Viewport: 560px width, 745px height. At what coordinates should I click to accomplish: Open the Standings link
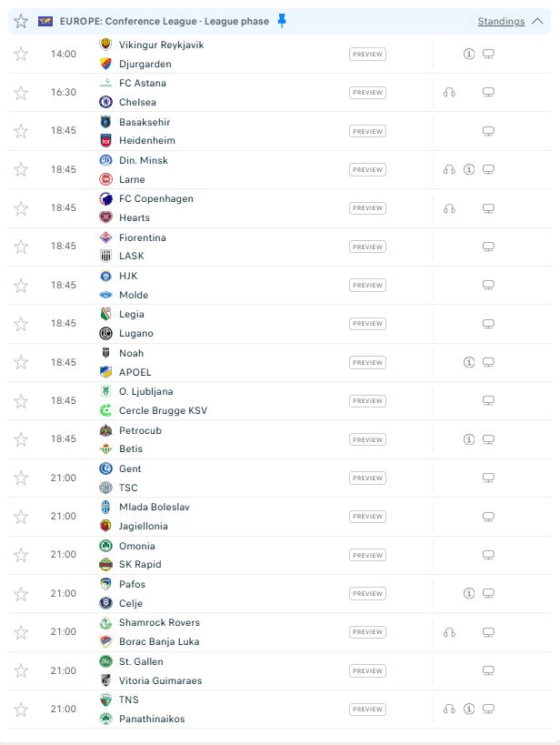coord(501,22)
